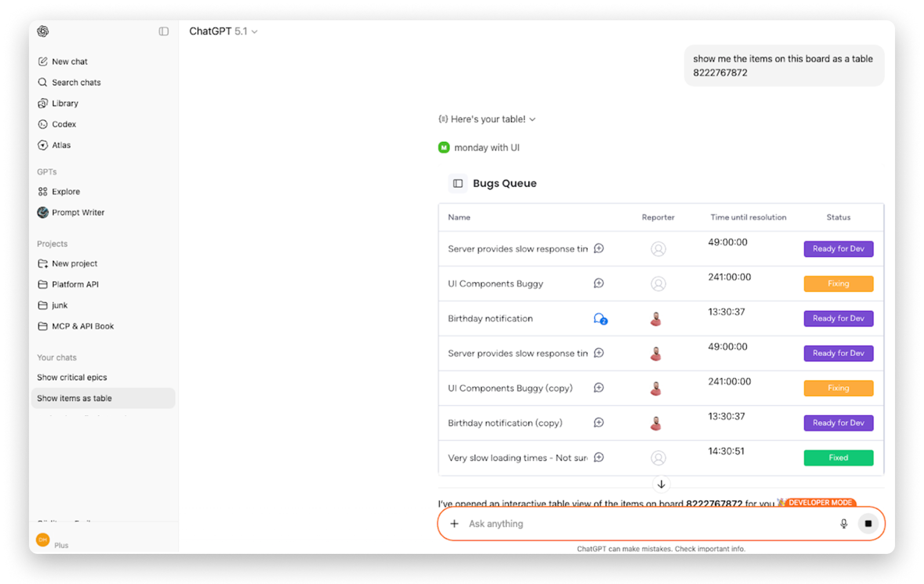This screenshot has height=584, width=924.
Task: Select the 13:30:37 time on Birthday notification (copy)
Action: [x=726, y=416]
